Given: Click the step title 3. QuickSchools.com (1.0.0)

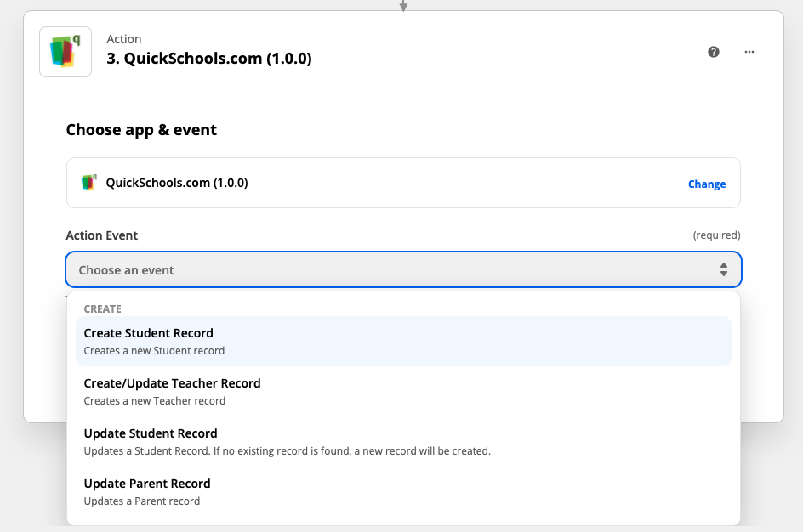Looking at the screenshot, I should [x=209, y=59].
